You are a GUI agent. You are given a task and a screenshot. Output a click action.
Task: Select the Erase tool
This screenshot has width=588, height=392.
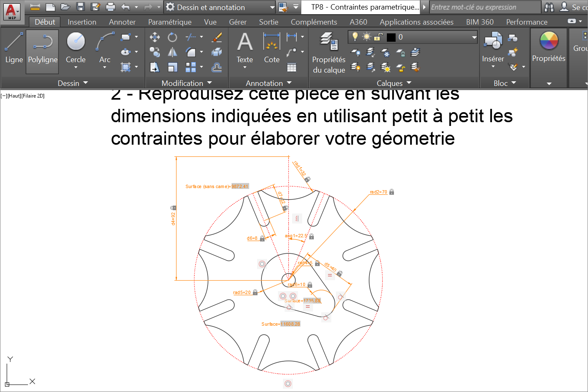coord(217,37)
